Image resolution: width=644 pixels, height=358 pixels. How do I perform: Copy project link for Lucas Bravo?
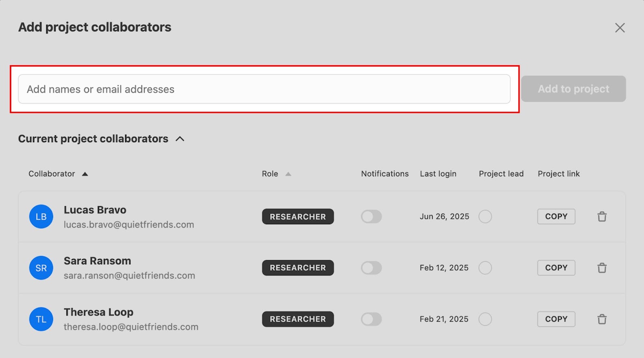pos(556,217)
